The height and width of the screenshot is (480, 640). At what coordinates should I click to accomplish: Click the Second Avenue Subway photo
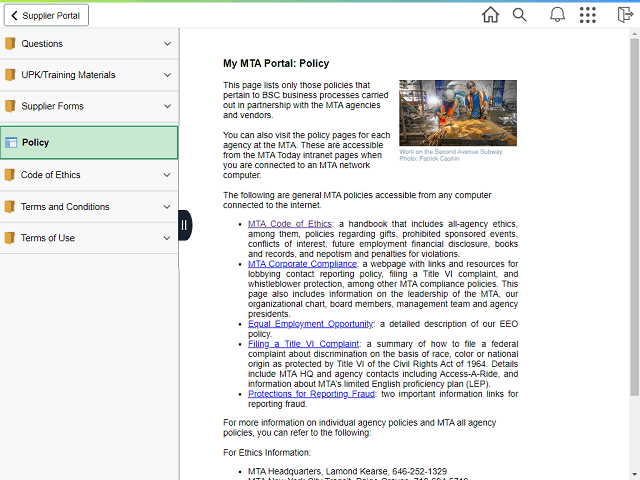coord(458,113)
